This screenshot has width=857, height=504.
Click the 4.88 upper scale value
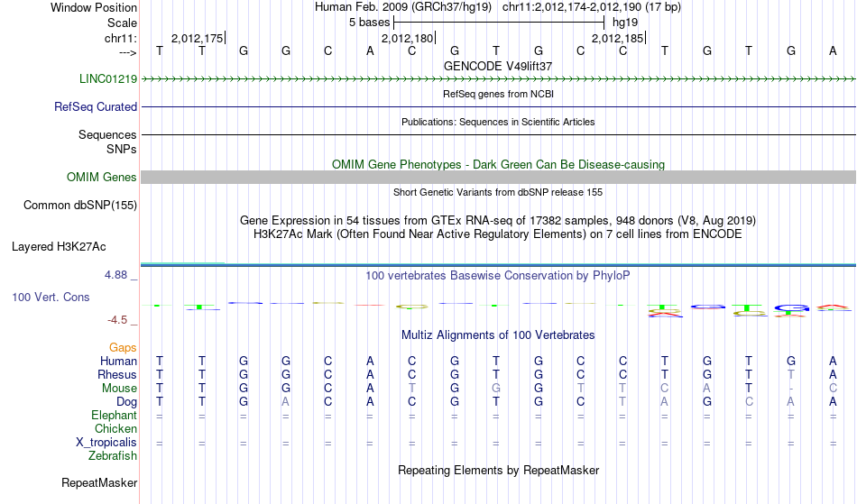(x=115, y=275)
